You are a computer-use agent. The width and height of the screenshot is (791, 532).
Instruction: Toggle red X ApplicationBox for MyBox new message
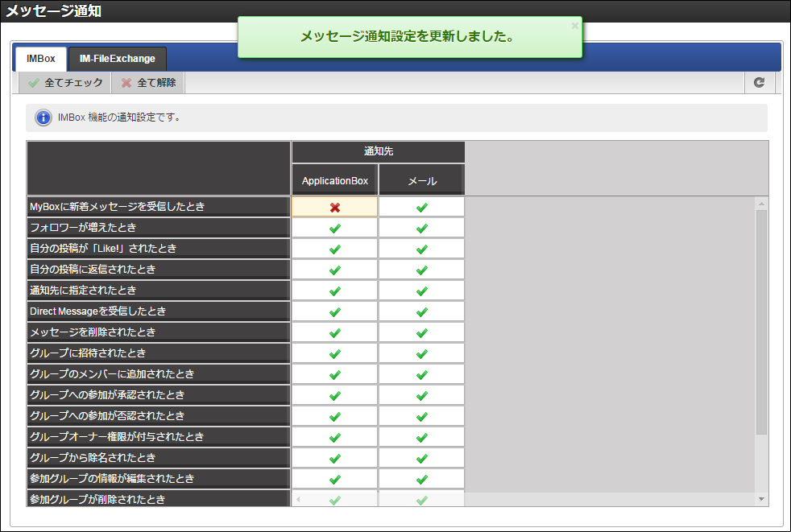click(x=335, y=207)
